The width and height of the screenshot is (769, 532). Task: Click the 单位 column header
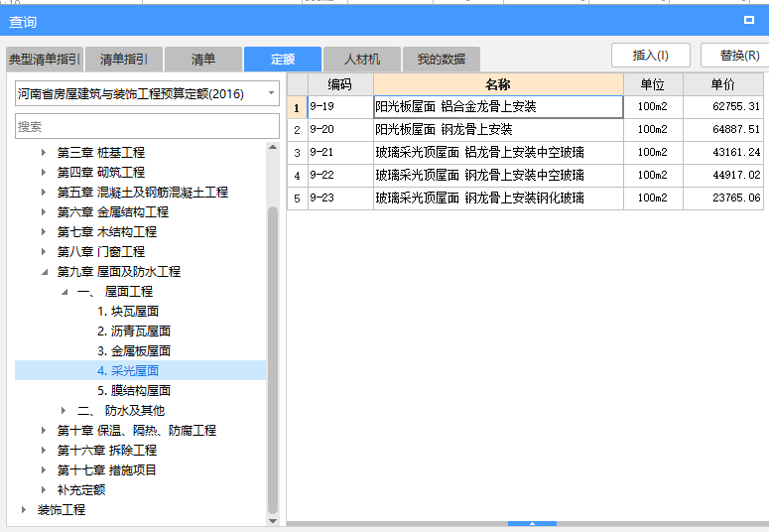pos(653,84)
